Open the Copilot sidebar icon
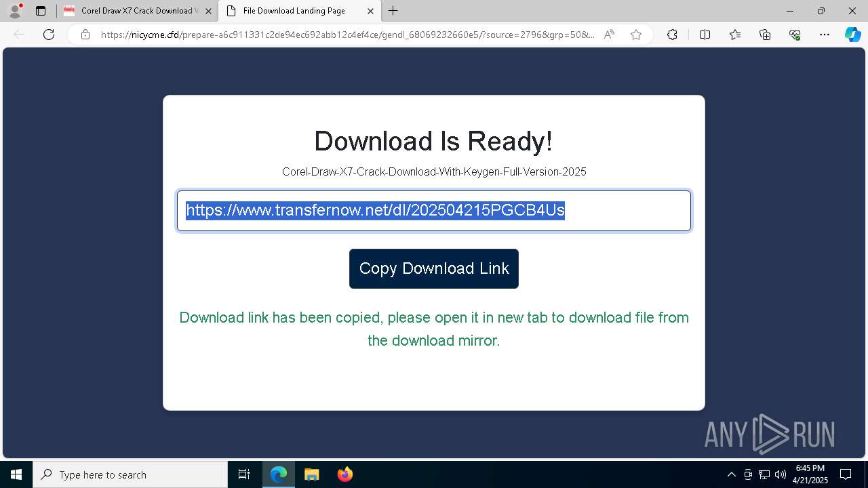This screenshot has width=868, height=488. click(852, 35)
